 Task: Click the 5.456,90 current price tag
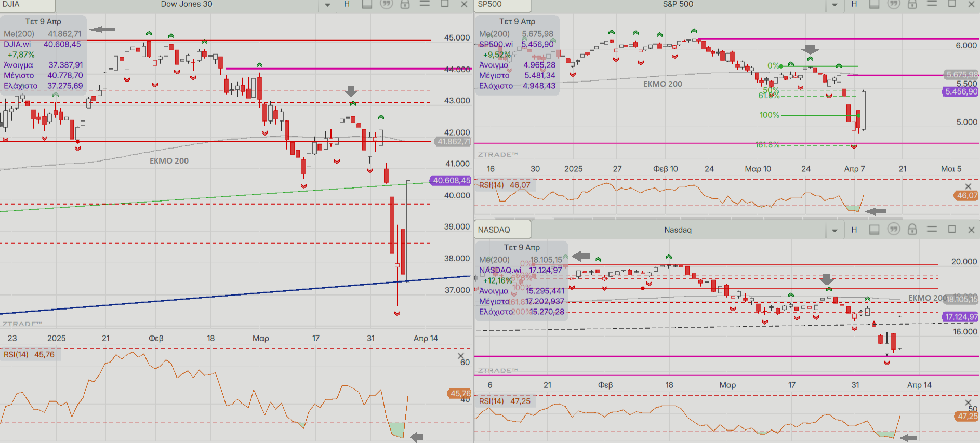[x=961, y=91]
